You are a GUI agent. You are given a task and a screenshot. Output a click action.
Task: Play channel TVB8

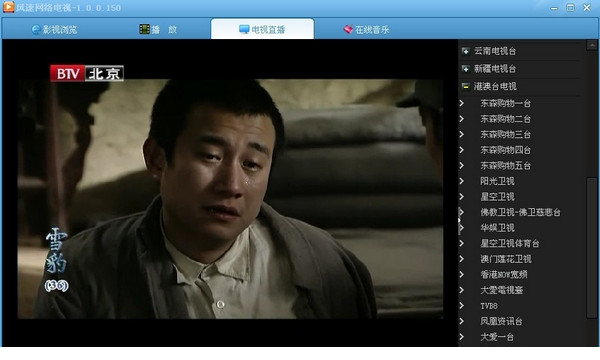click(x=489, y=306)
